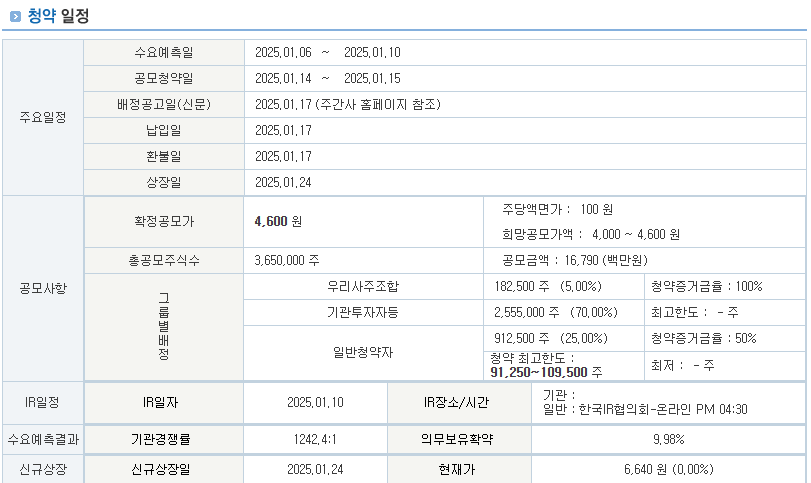Screen dimensions: 811x483
Task: Click the blue arrow icon beside 청약 일정
Action: tap(16, 16)
